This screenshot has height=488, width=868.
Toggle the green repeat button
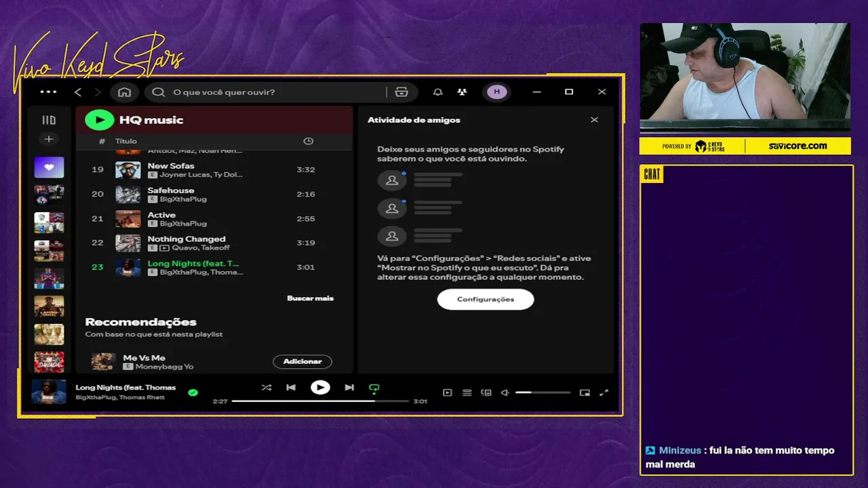[x=374, y=388]
